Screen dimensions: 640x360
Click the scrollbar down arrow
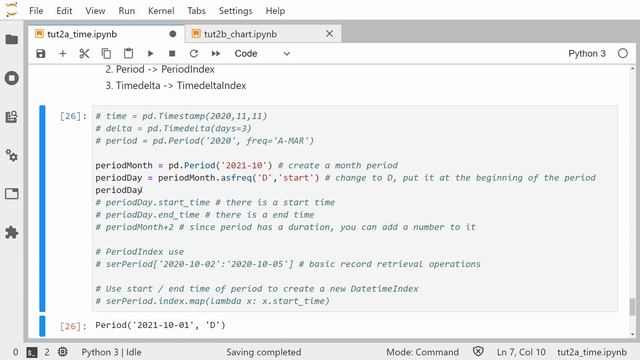click(x=632, y=334)
